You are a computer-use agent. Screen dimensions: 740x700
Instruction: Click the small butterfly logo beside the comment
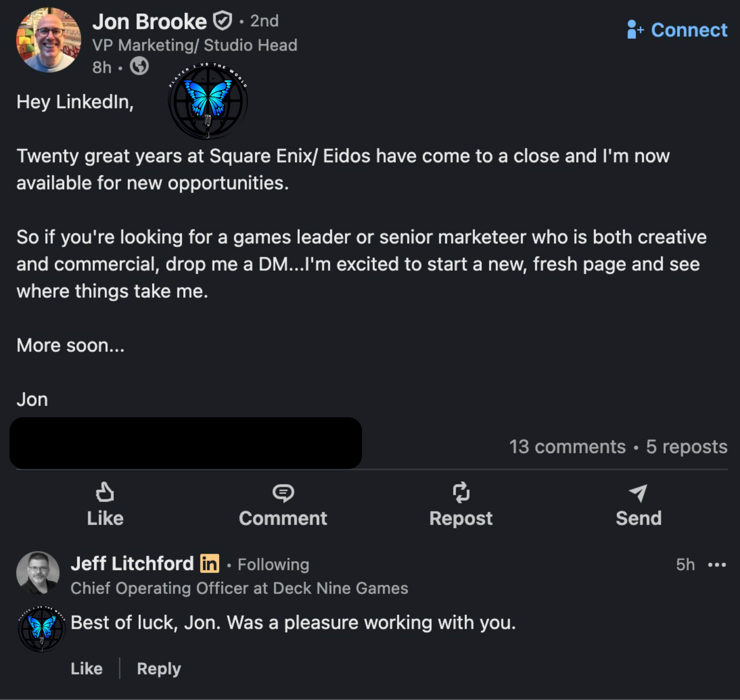point(42,628)
